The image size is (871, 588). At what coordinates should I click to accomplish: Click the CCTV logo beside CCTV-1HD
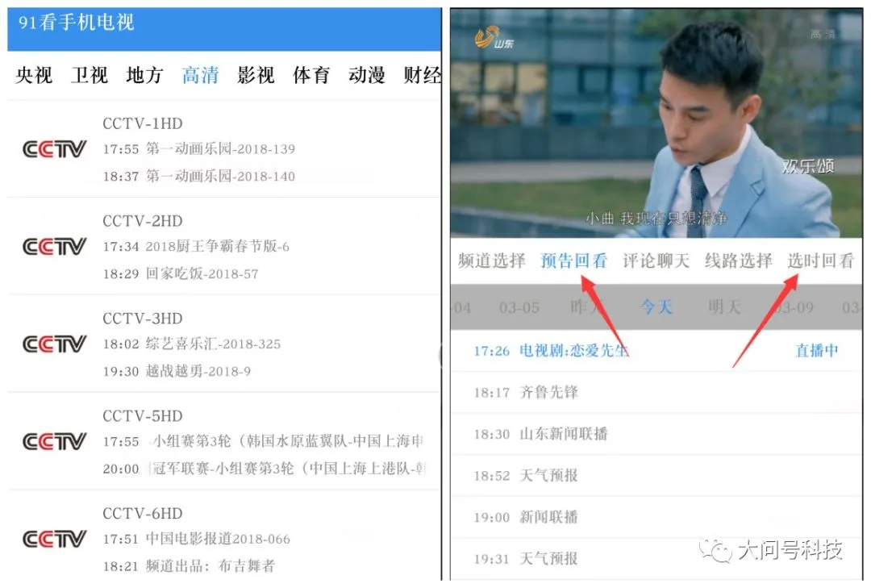click(55, 149)
